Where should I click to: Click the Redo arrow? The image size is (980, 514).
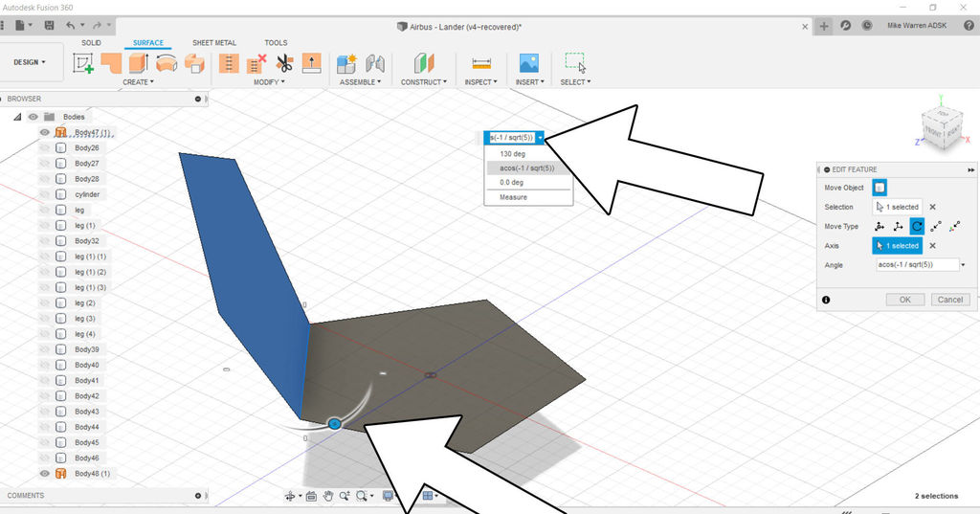(x=97, y=26)
